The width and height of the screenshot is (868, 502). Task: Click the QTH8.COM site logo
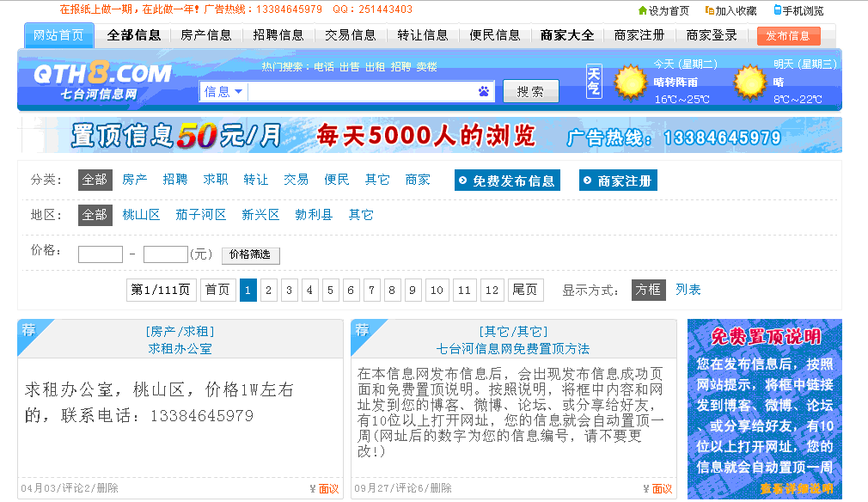tap(102, 81)
